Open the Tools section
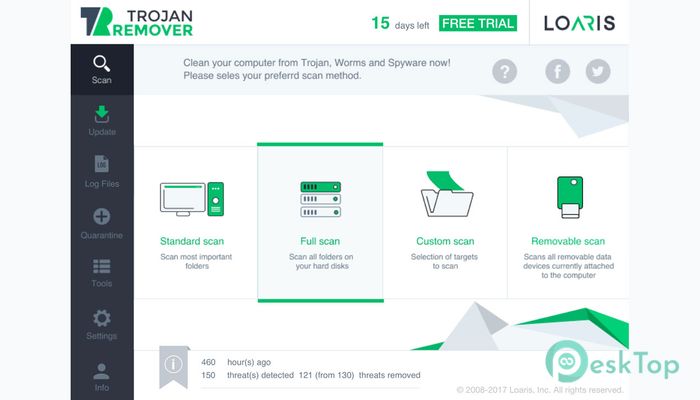700x400 pixels. [x=102, y=273]
